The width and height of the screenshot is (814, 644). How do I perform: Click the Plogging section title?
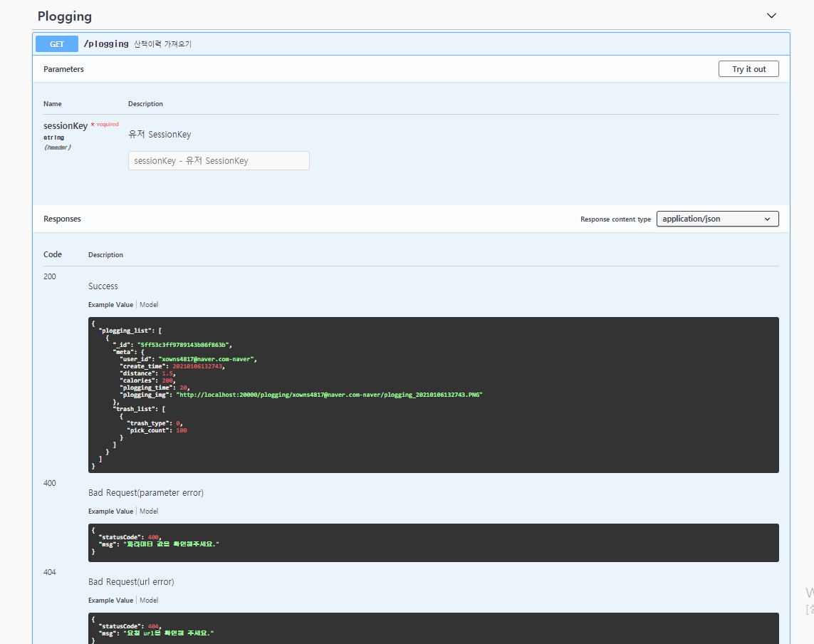tap(64, 16)
